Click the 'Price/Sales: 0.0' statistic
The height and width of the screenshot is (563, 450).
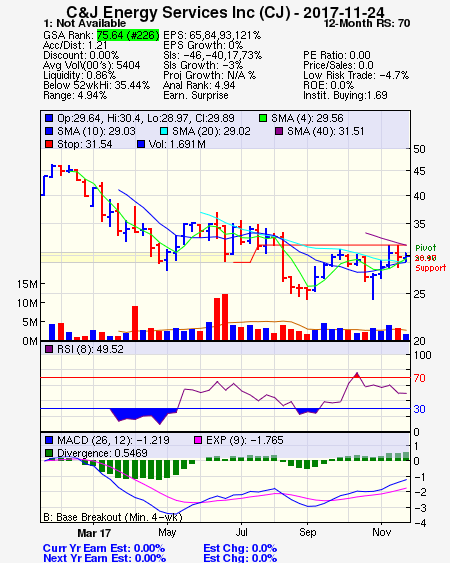[x=338, y=65]
